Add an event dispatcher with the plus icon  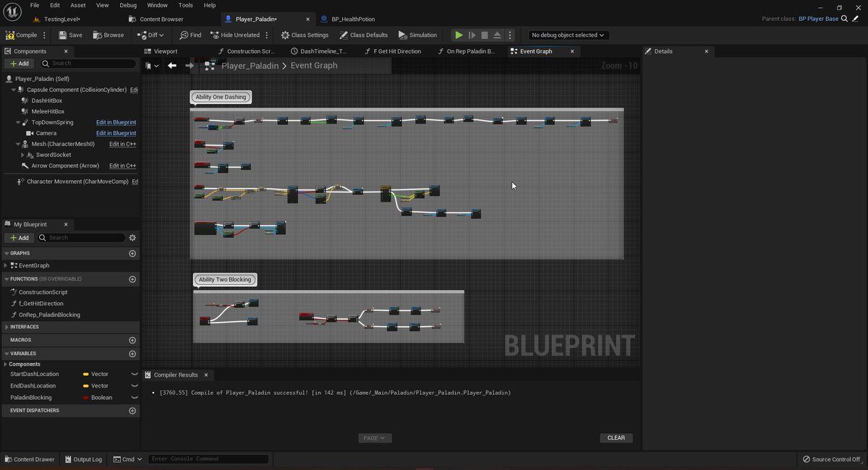132,411
